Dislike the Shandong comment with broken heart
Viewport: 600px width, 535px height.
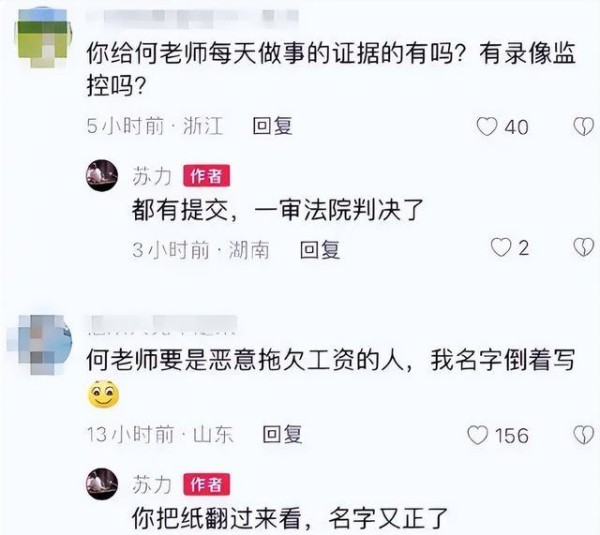pos(584,435)
